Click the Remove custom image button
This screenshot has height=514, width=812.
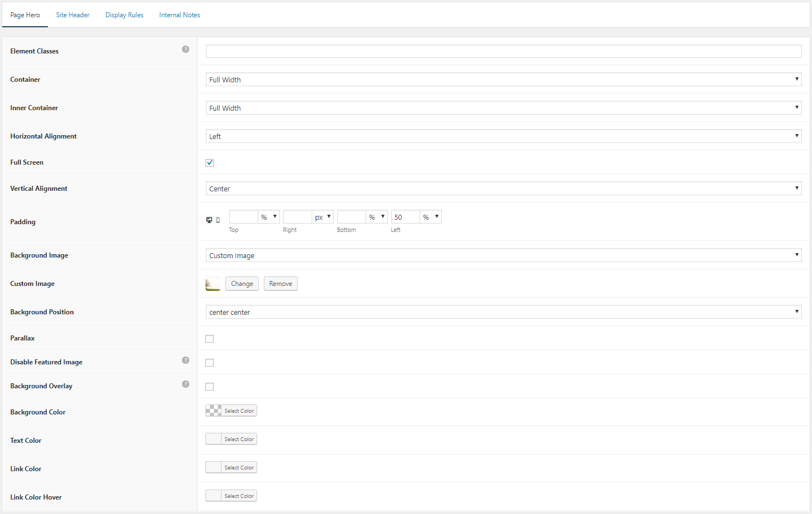(x=280, y=284)
